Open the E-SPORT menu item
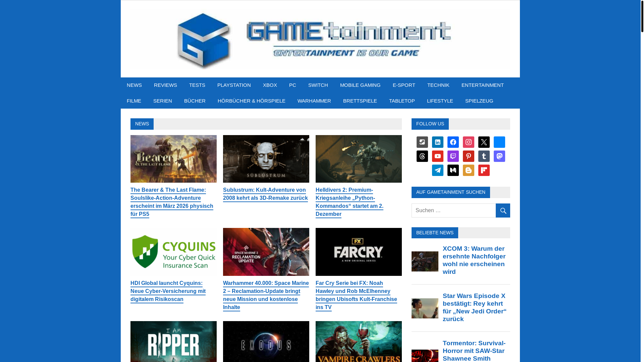Image resolution: width=644 pixels, height=362 pixels. (404, 85)
